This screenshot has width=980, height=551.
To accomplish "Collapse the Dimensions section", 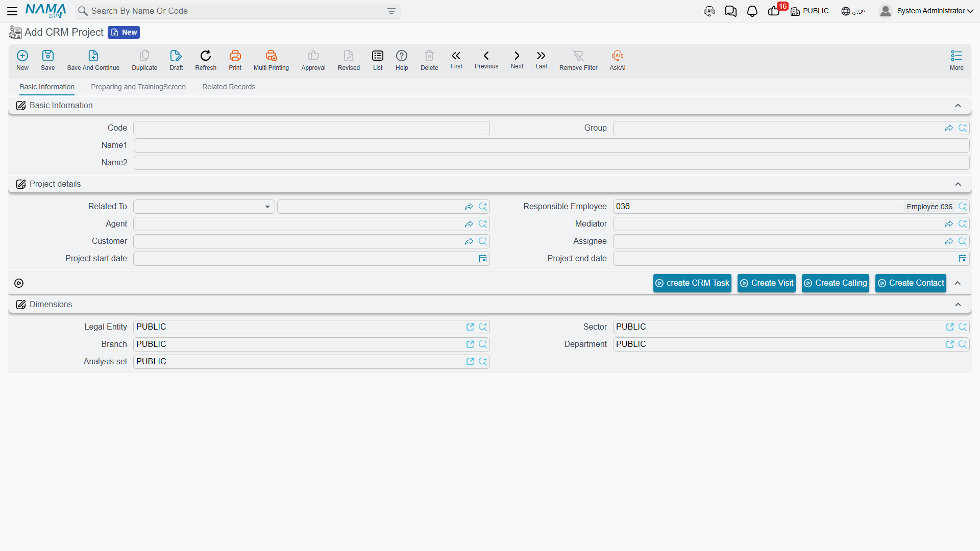I will click(x=958, y=305).
